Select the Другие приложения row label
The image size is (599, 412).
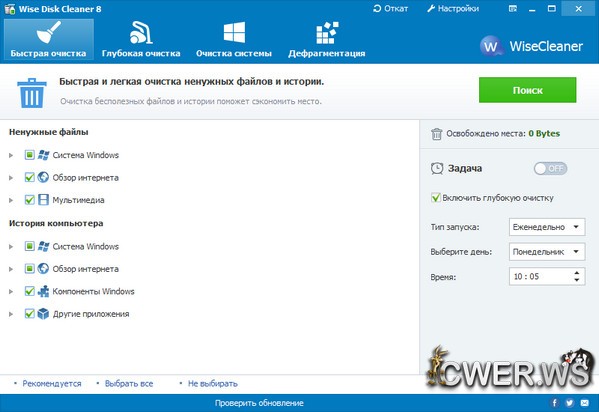click(91, 314)
